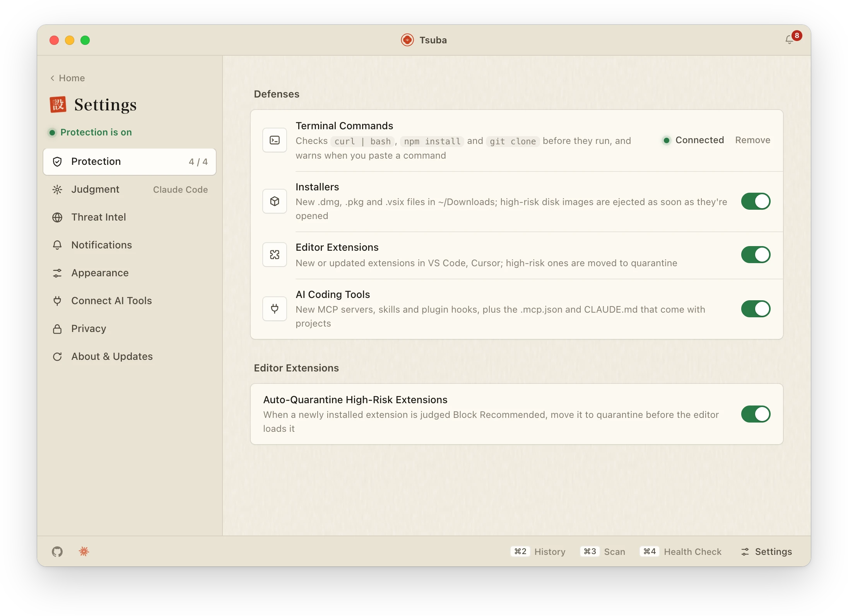Screen dimensions: 848x616
Task: Click the Connected status indicator
Action: click(693, 140)
